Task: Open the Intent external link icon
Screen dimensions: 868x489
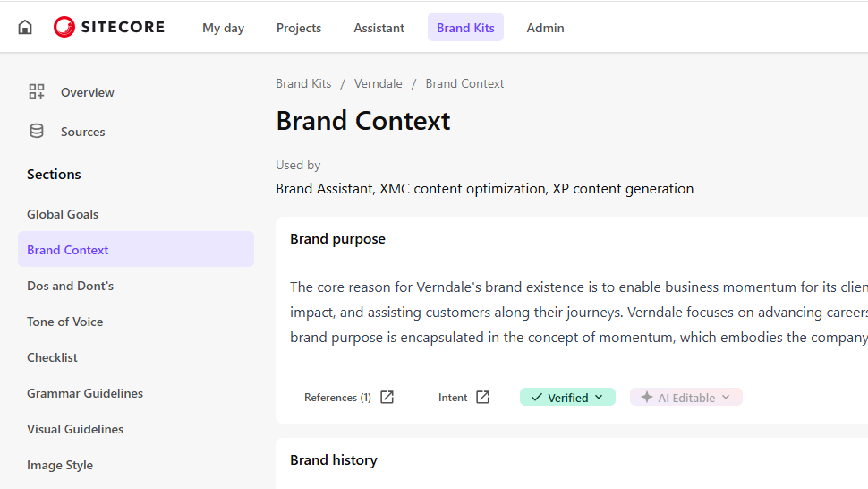Action: pyautogui.click(x=482, y=397)
